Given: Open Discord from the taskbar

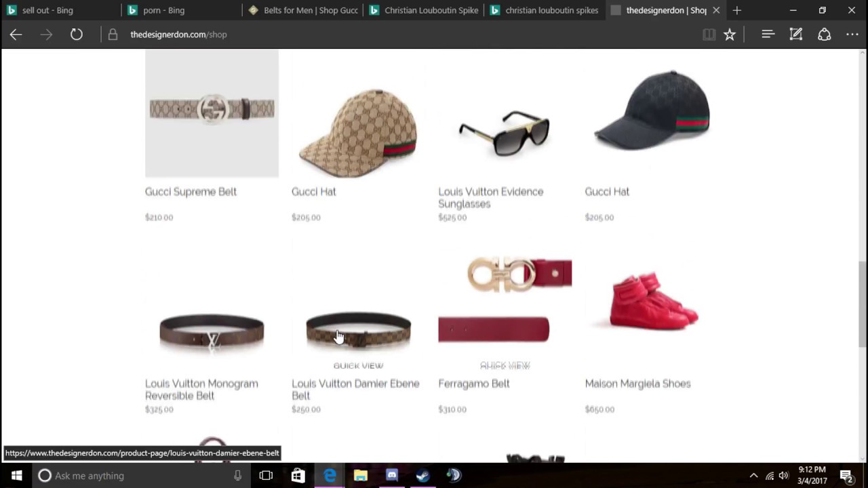Looking at the screenshot, I should coord(391,476).
